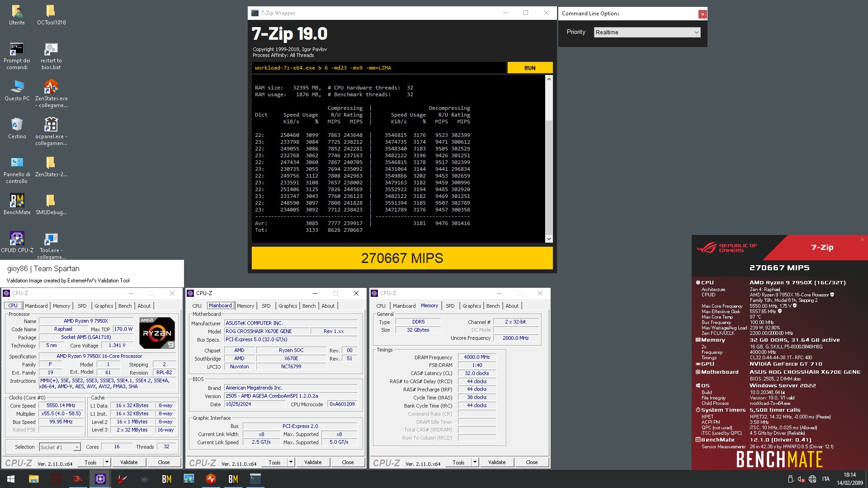Select the Tool.exe shortcut on the desktop
Viewport: 868px width, 488px height.
(x=51, y=246)
